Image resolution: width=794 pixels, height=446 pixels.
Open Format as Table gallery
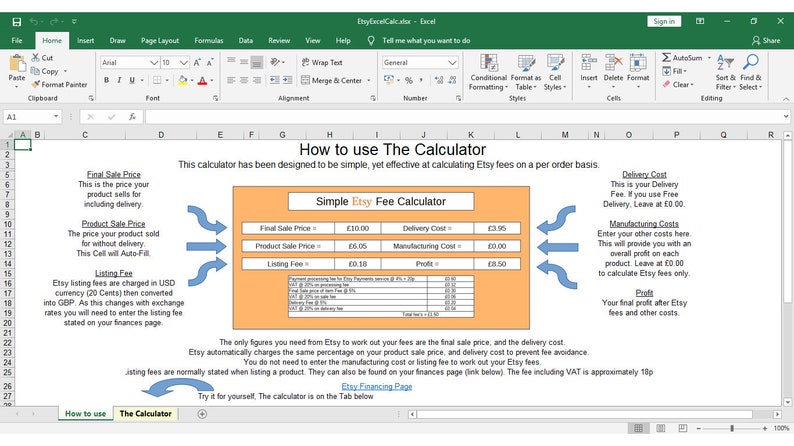point(526,72)
